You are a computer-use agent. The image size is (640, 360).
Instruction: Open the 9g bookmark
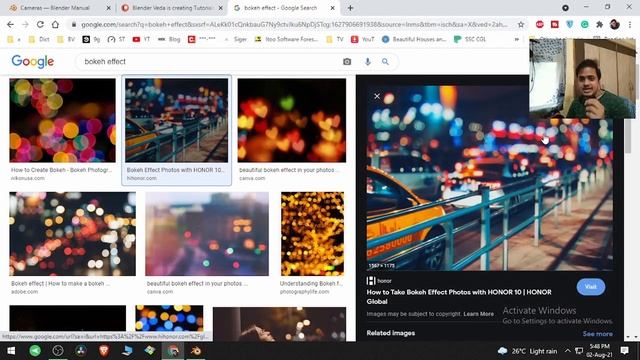coord(91,39)
